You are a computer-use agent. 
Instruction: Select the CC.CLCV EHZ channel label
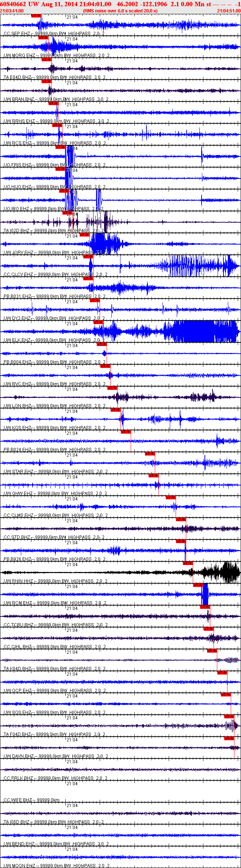pos(19,274)
